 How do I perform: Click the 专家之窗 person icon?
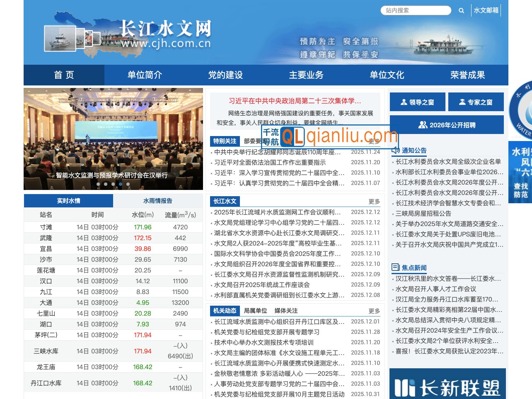pyautogui.click(x=462, y=102)
